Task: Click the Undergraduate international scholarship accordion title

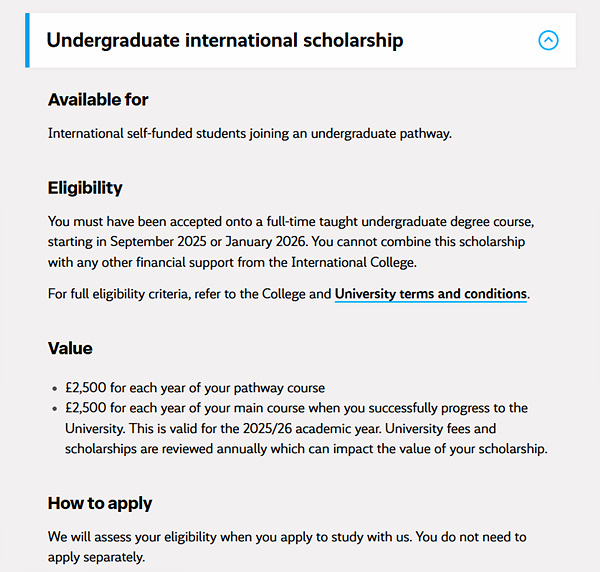Action: point(225,41)
